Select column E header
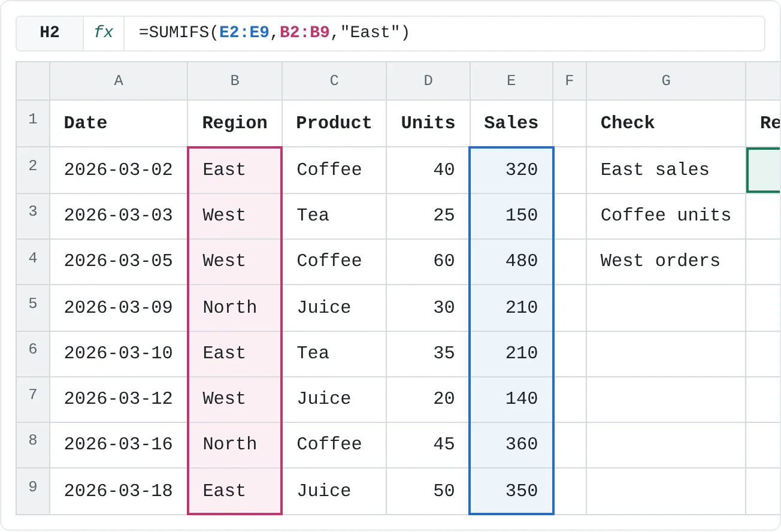 (511, 81)
